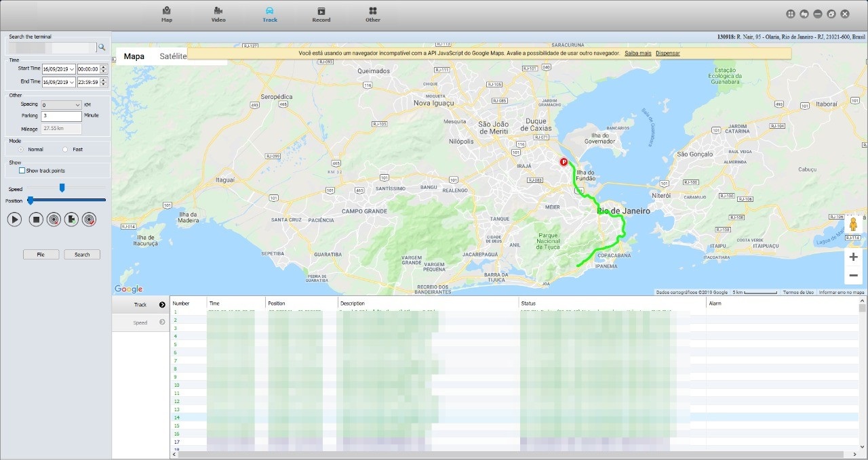868x460 pixels.
Task: Select the Fast playback mode
Action: click(65, 149)
